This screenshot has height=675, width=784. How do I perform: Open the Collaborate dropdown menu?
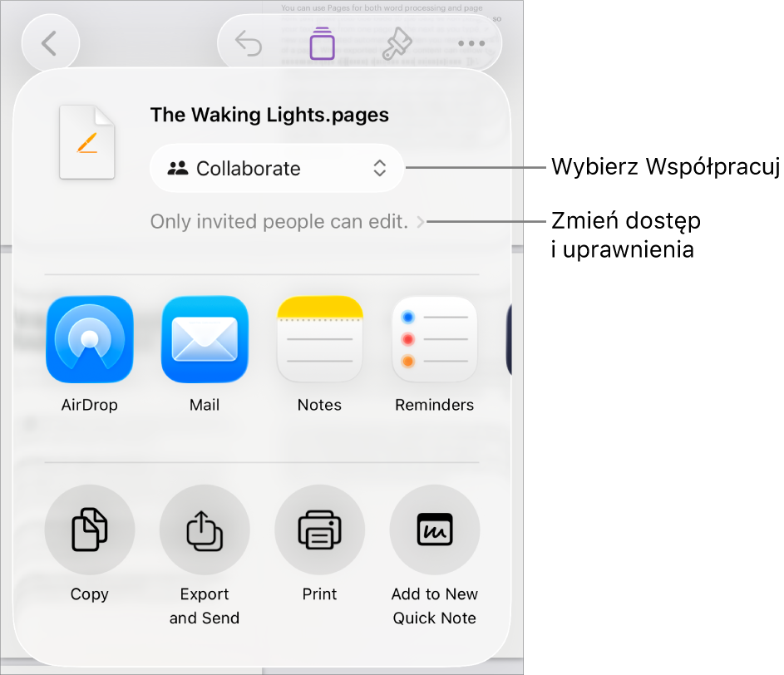(x=277, y=169)
